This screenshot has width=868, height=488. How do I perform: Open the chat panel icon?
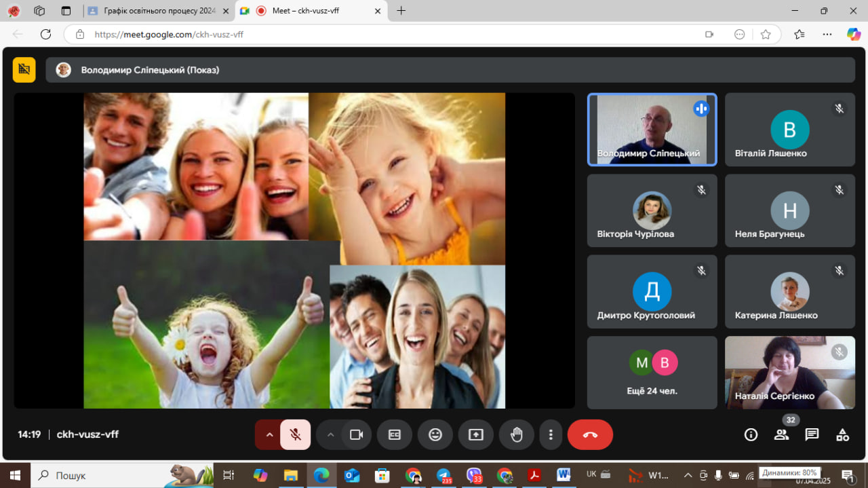(812, 435)
